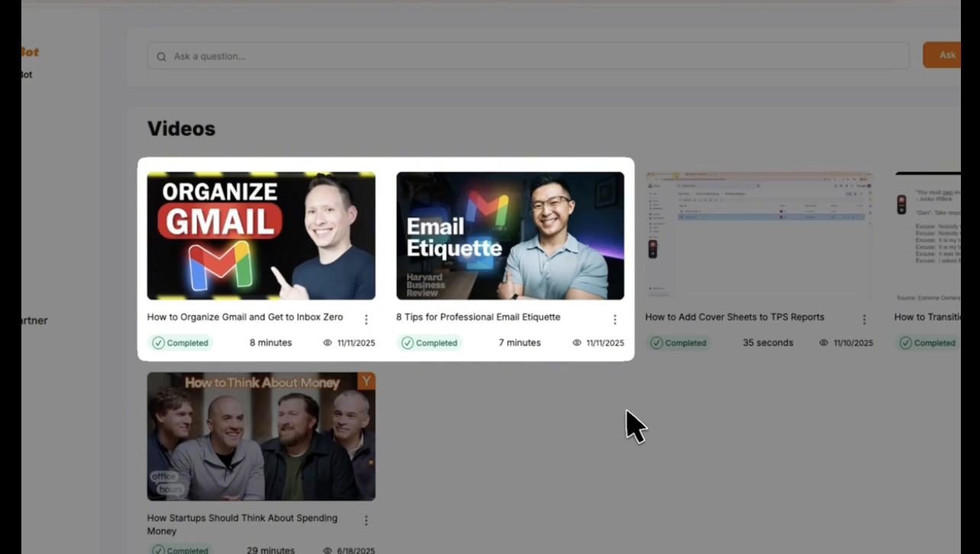Click the search magnifier icon in the question bar
The height and width of the screenshot is (554, 980).
(161, 56)
